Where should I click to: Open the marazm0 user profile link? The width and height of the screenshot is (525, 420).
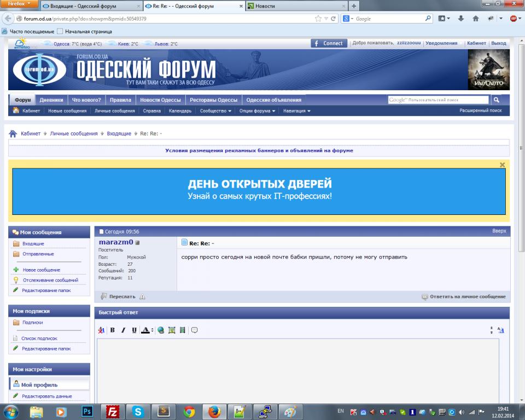pos(116,242)
